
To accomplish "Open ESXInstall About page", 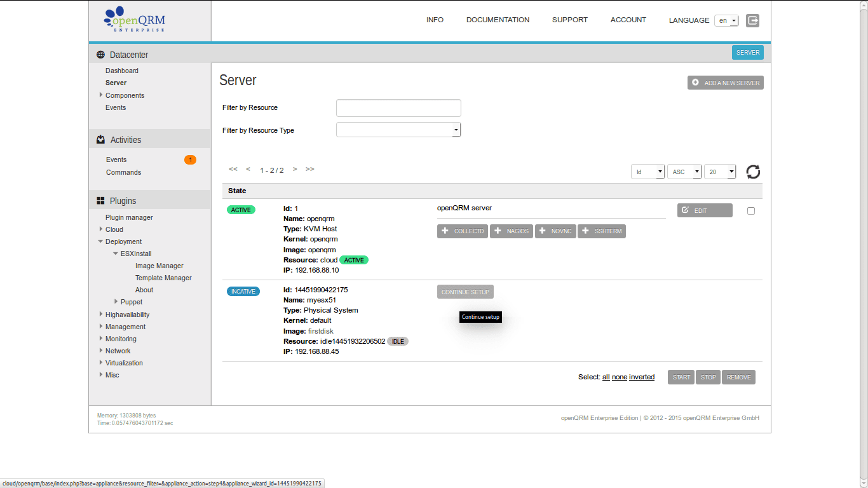I will [144, 290].
